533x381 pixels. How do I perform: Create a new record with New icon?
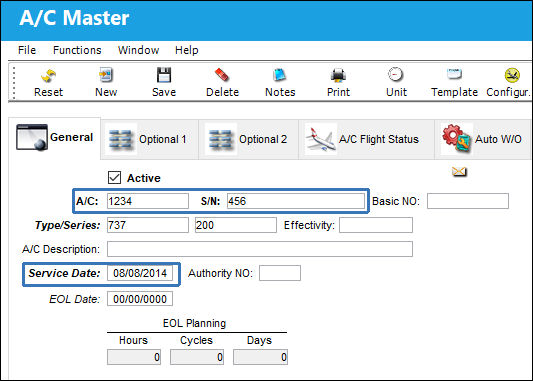(x=106, y=75)
